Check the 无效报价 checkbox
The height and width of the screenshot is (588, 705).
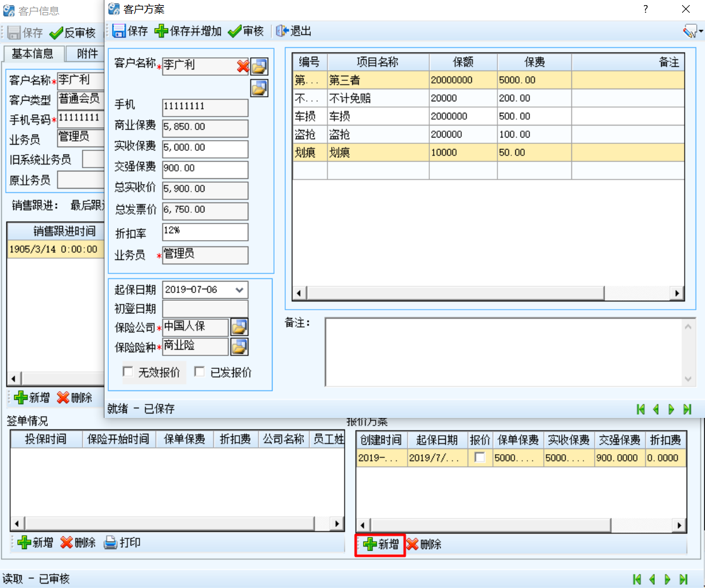click(x=128, y=371)
